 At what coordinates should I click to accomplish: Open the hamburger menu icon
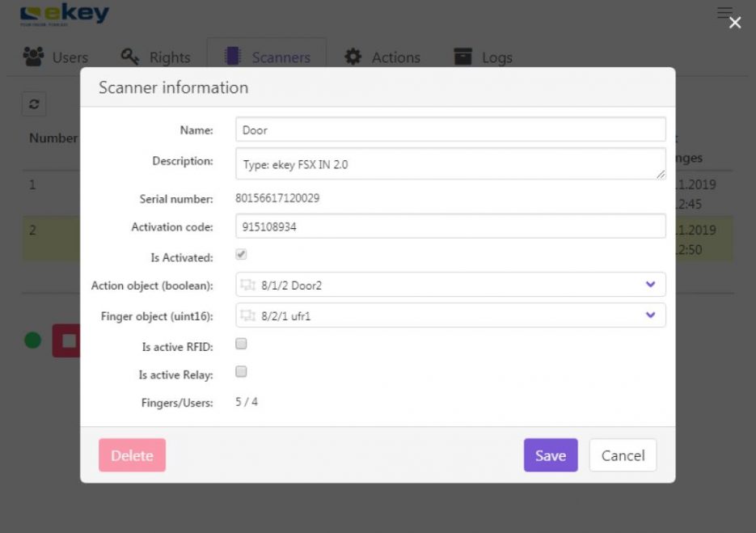(724, 13)
